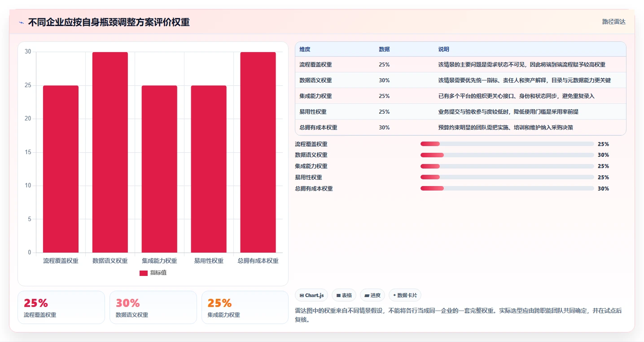
Task: Toggle the 指标值 legend color box
Action: pos(144,273)
